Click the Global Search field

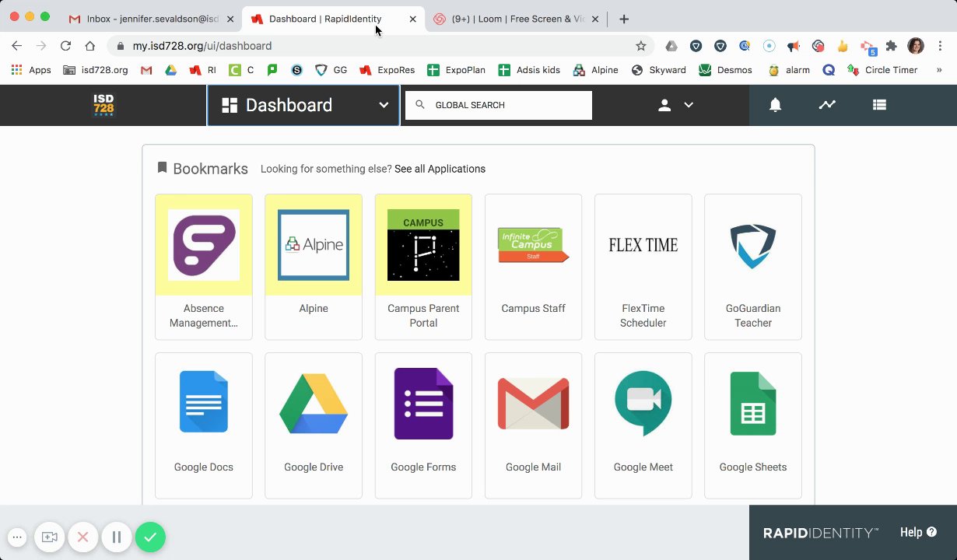[499, 105]
